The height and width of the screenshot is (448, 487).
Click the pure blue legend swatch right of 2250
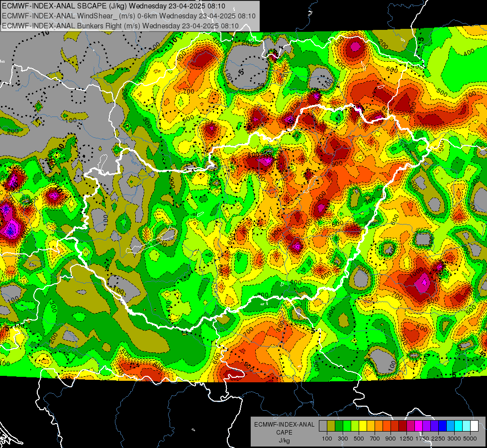[442, 426]
